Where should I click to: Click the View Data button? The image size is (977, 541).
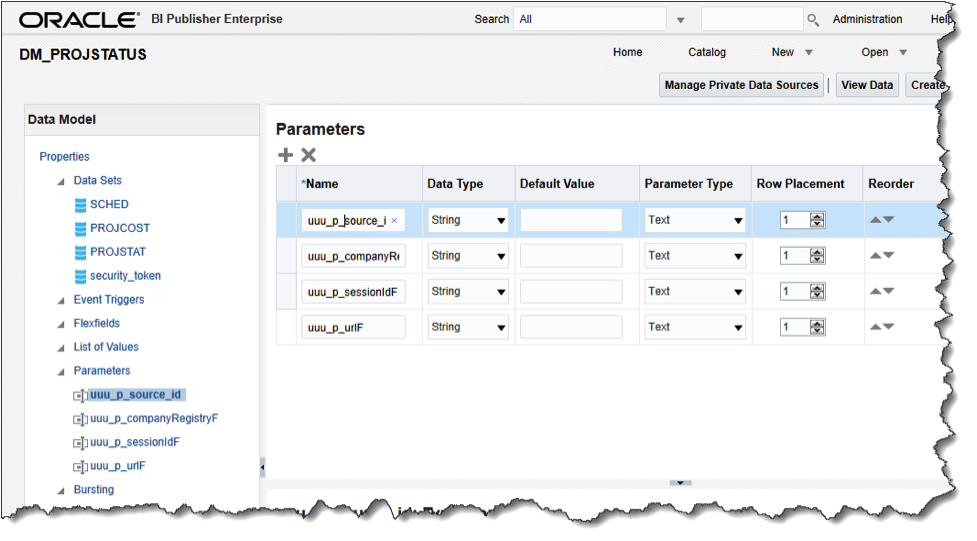(x=867, y=85)
